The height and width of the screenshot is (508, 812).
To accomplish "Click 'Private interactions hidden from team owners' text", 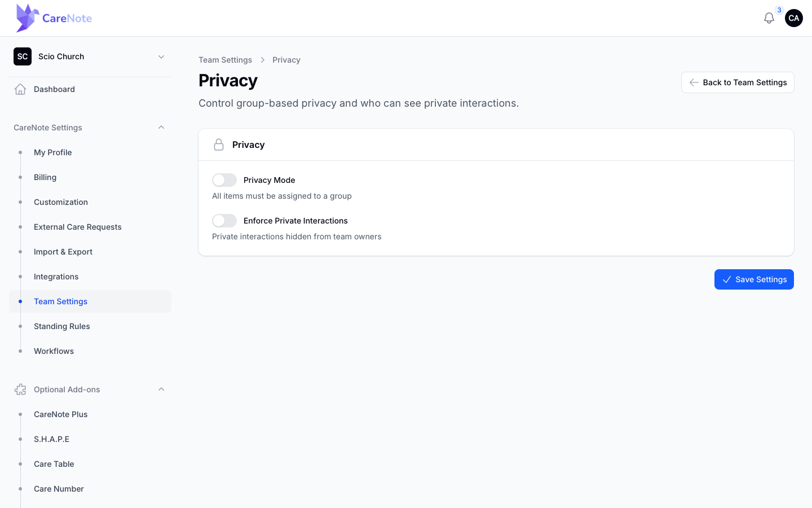I will [x=297, y=237].
